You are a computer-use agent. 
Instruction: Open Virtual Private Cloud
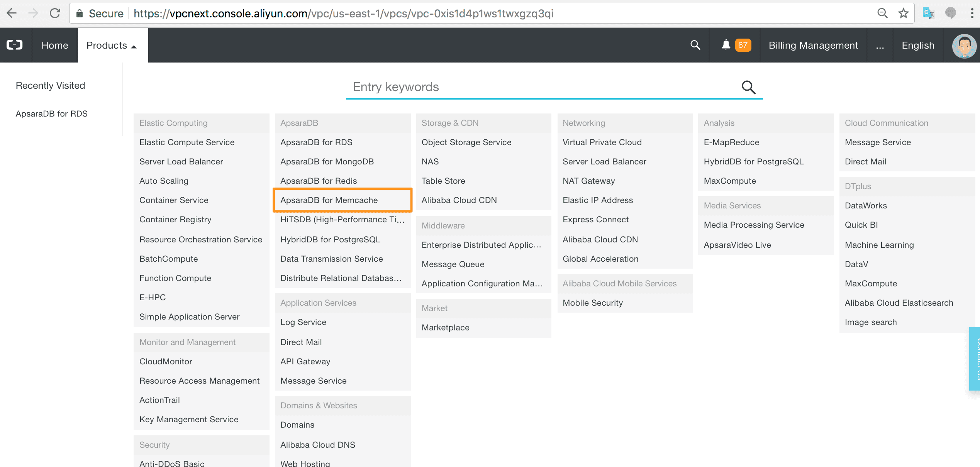[x=602, y=142]
